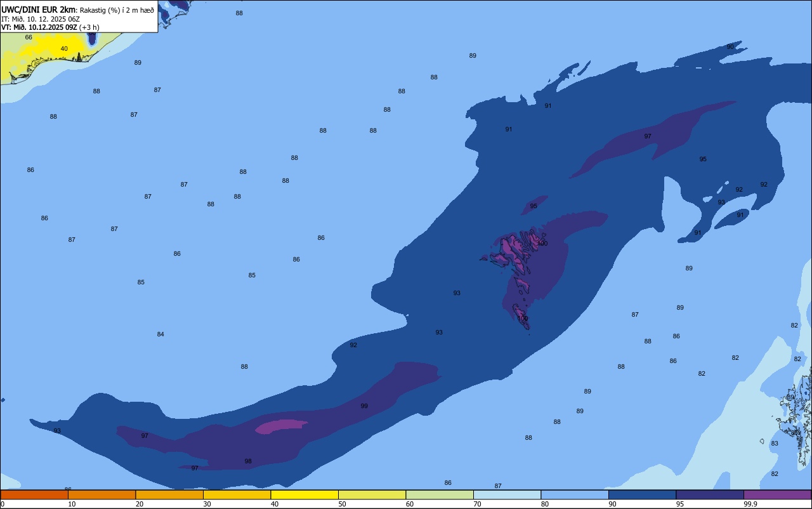Click the small magenta patch near value 98

281,426
